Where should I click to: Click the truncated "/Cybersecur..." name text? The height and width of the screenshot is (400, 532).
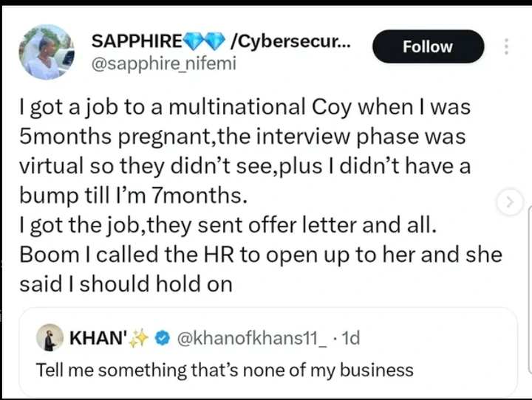click(290, 42)
